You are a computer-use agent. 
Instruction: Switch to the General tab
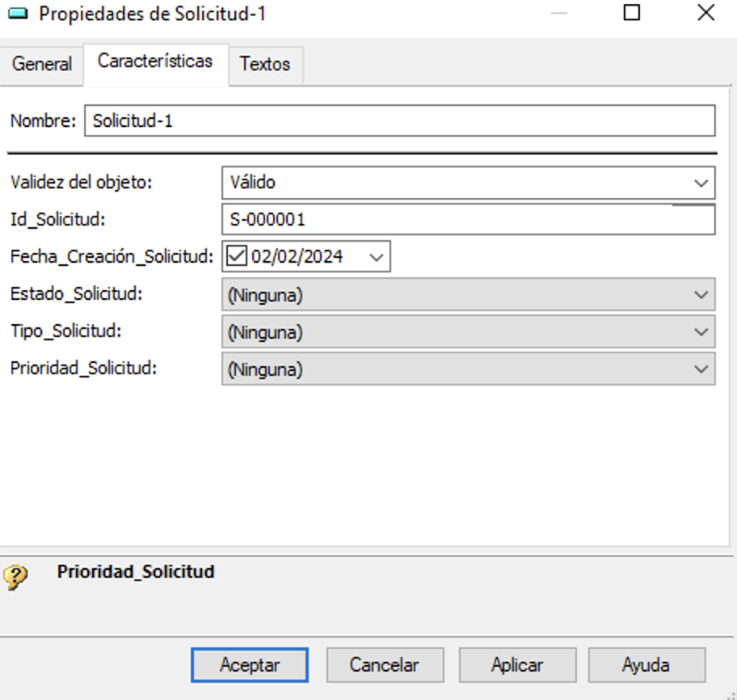pyautogui.click(x=42, y=65)
